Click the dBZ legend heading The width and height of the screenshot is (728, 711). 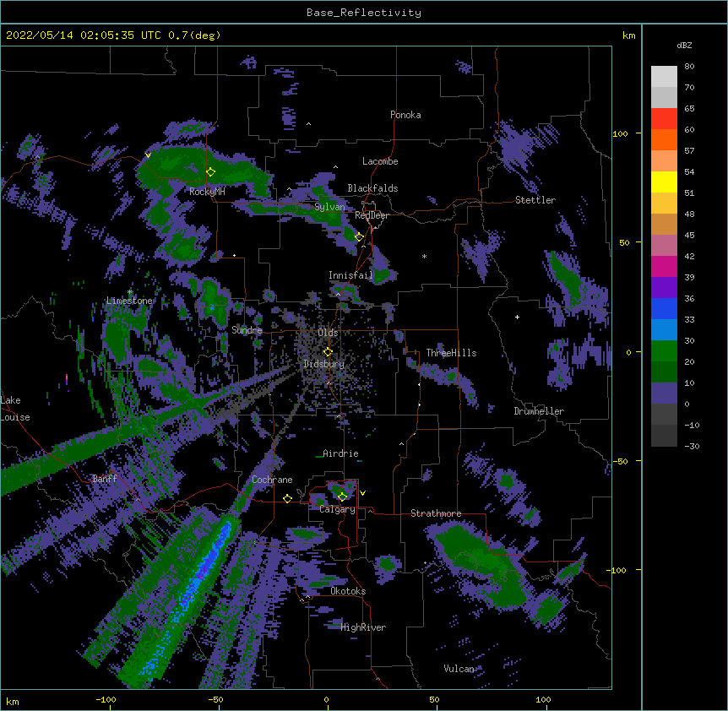coord(684,45)
